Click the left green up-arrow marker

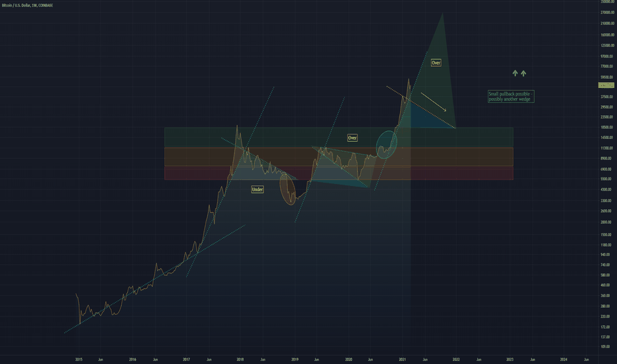pyautogui.click(x=514, y=73)
